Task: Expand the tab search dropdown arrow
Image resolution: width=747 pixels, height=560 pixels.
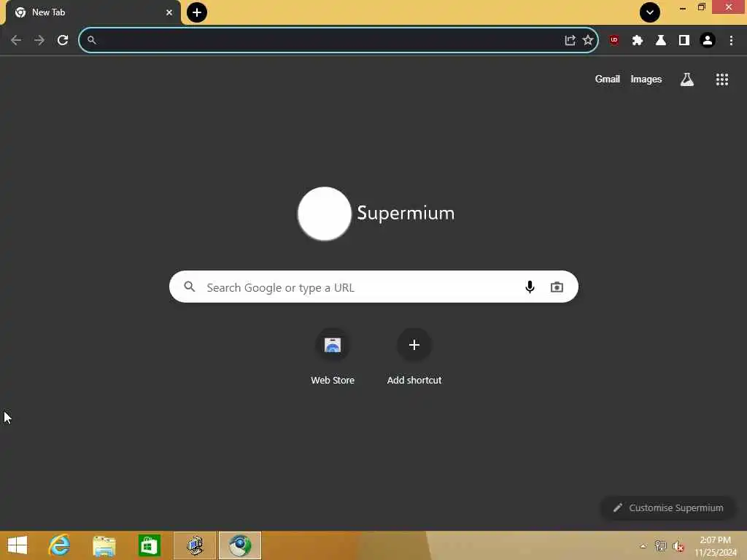Action: [650, 12]
